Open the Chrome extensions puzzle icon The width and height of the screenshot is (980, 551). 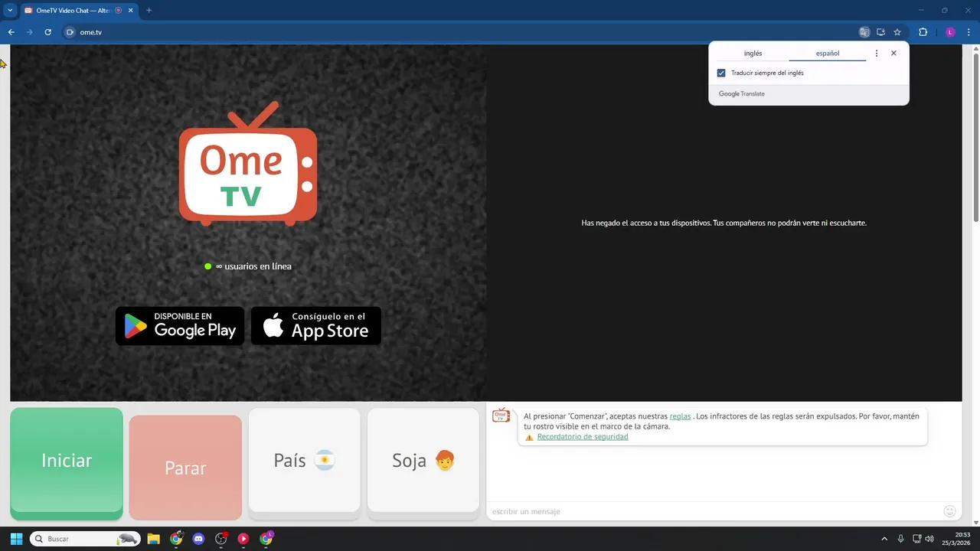(923, 32)
